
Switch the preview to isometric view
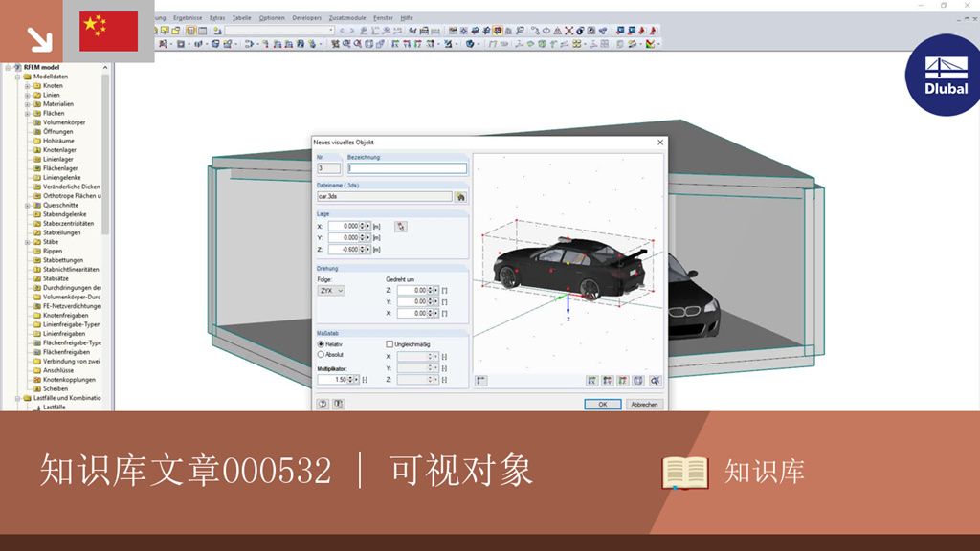coord(638,381)
